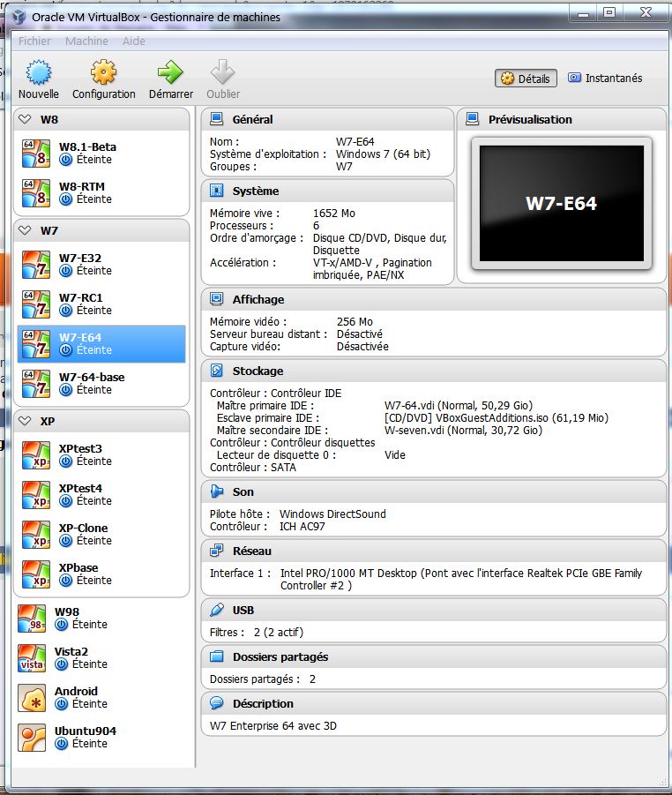Click the XPtest3 machine icon
The height and width of the screenshot is (795, 672).
[x=36, y=454]
